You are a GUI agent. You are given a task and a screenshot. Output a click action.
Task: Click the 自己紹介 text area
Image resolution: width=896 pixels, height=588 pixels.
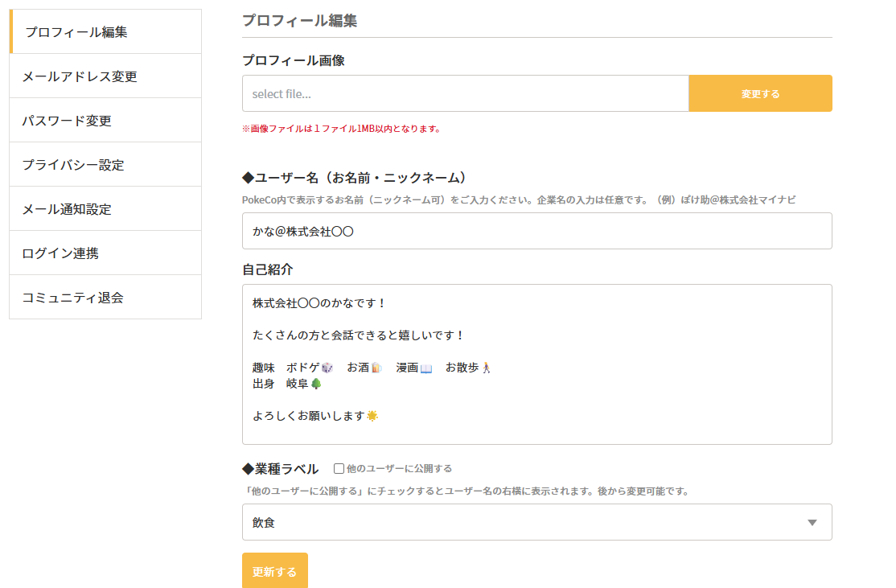pyautogui.click(x=536, y=362)
